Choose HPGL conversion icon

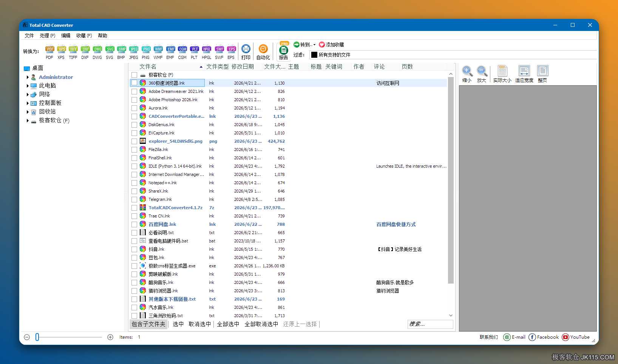click(x=207, y=52)
